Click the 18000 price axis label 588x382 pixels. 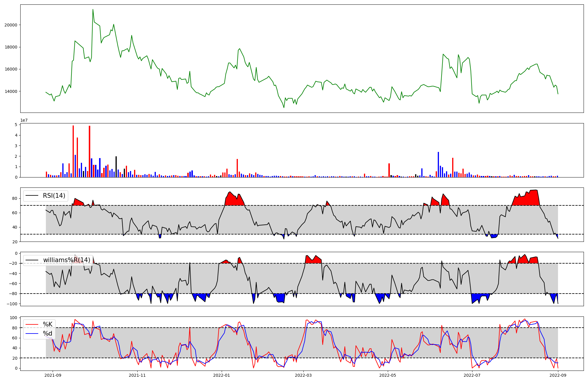11,47
